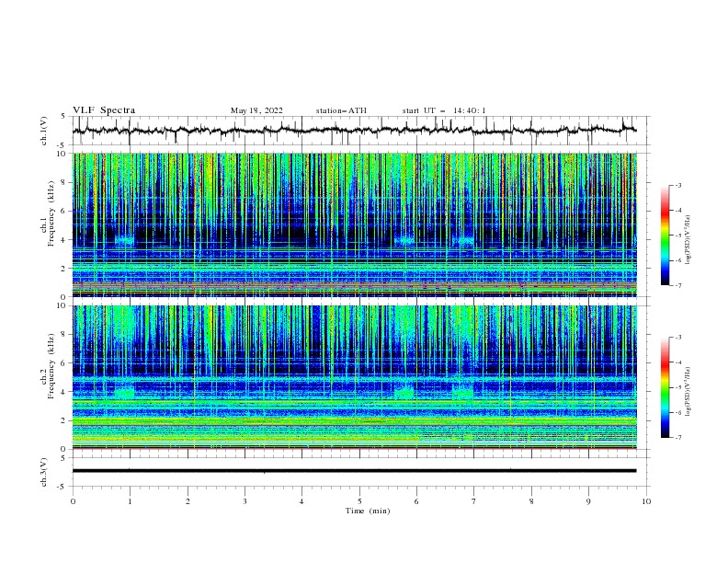The width and height of the screenshot is (728, 563).
Task: Click the "station=ATH" header label
Action: coord(341,110)
